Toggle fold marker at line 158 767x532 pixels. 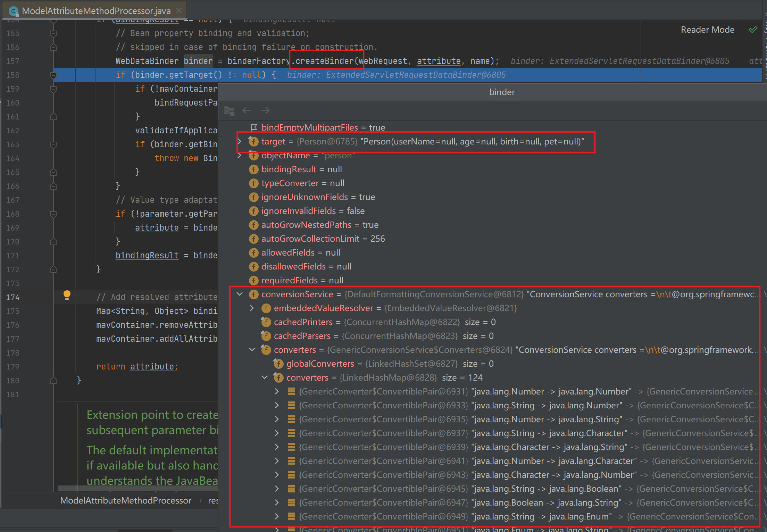click(53, 75)
